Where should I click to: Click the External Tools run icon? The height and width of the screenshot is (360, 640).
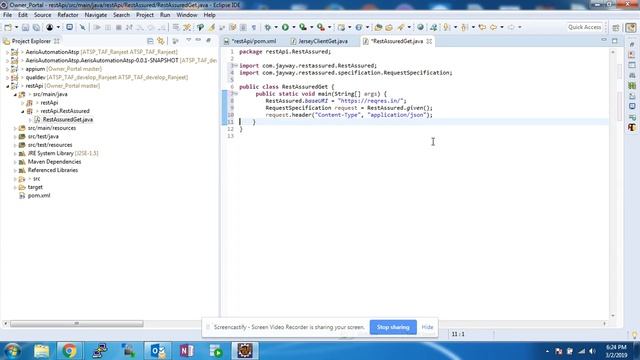(x=321, y=27)
